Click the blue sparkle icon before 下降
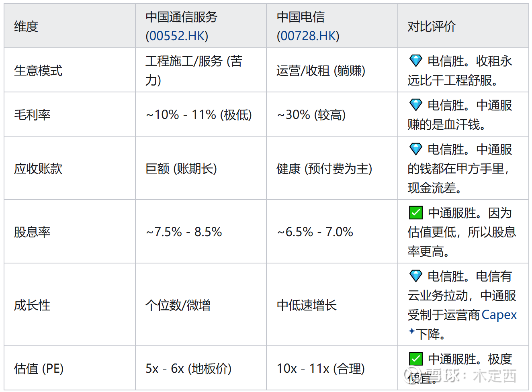This screenshot has width=532, height=392. click(411, 331)
